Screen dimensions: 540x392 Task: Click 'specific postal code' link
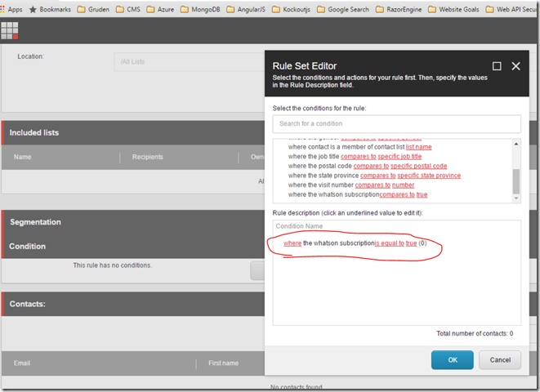tap(419, 166)
